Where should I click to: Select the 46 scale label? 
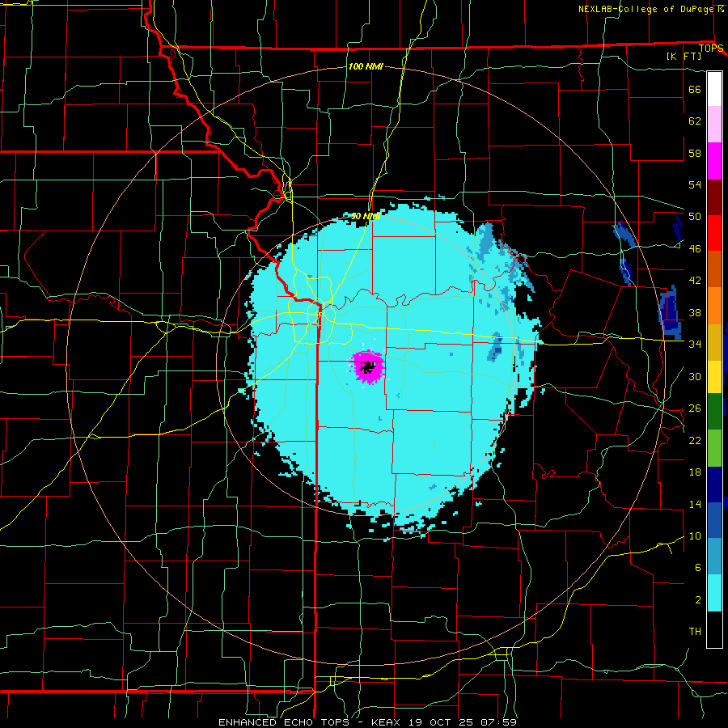(695, 248)
